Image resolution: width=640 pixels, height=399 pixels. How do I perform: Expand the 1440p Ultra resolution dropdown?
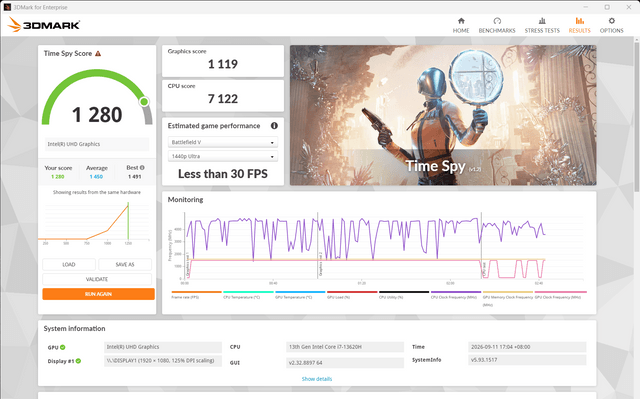223,156
